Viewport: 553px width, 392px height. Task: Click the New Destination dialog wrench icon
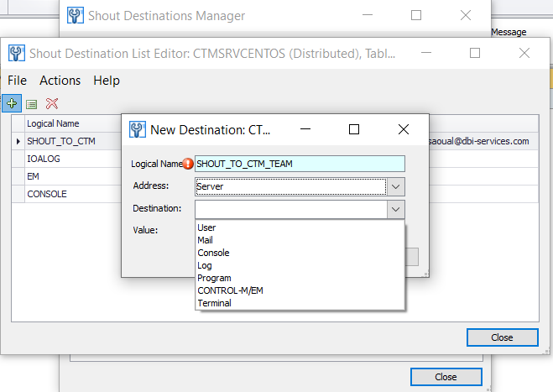click(137, 129)
